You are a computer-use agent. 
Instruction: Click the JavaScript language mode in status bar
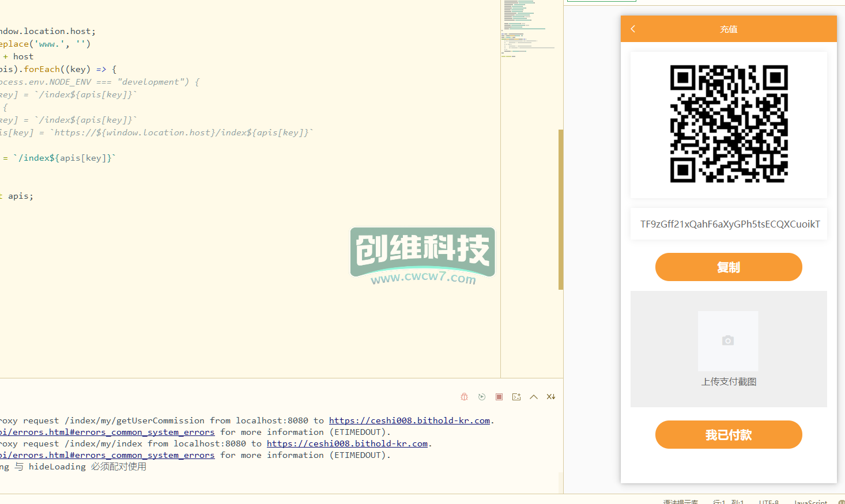810,502
